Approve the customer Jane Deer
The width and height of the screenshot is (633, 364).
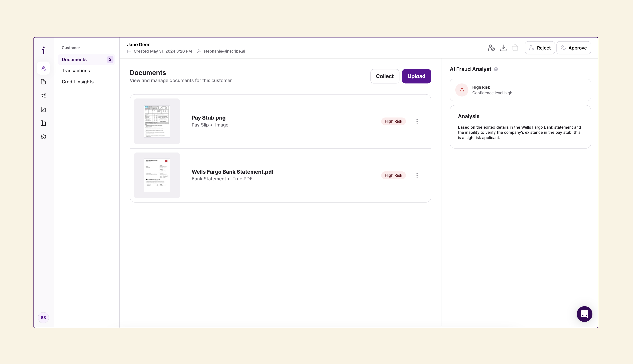pyautogui.click(x=574, y=48)
